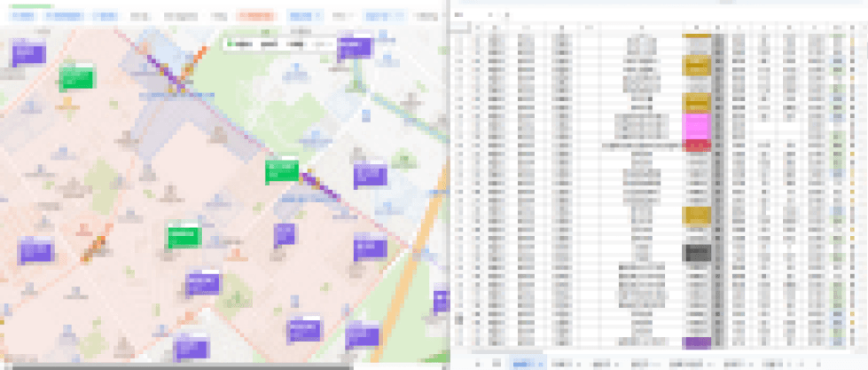This screenshot has width=868, height=370.
Task: Expand the rightmost blue dropdown in the map toolbar
Action: [x=384, y=16]
